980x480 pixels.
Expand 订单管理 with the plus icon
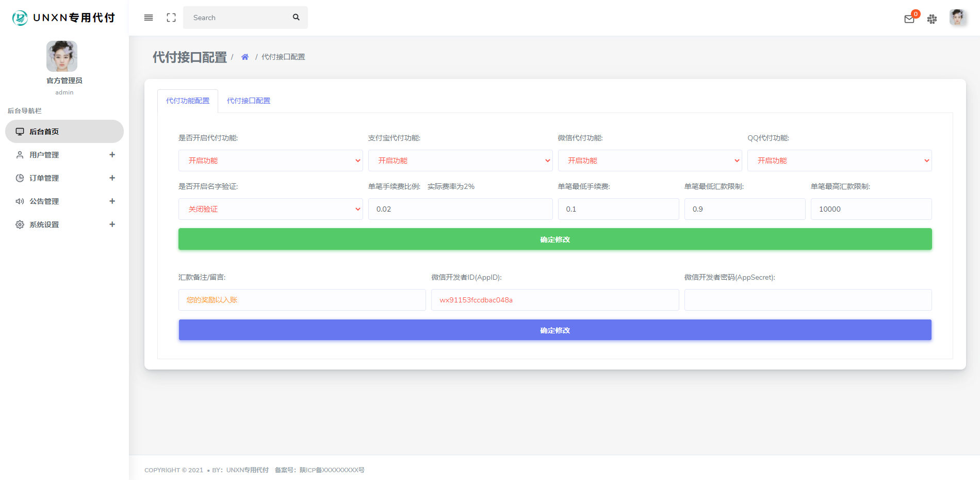112,178
